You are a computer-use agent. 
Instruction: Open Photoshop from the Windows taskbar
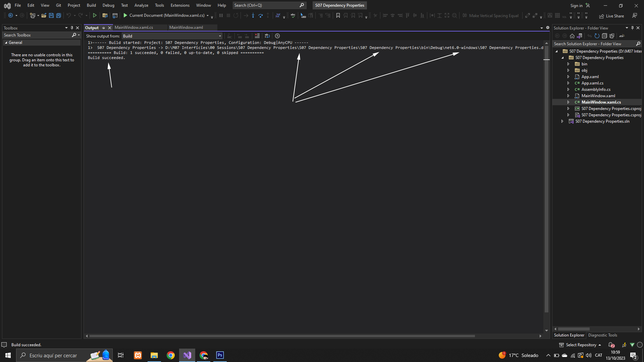pyautogui.click(x=220, y=355)
